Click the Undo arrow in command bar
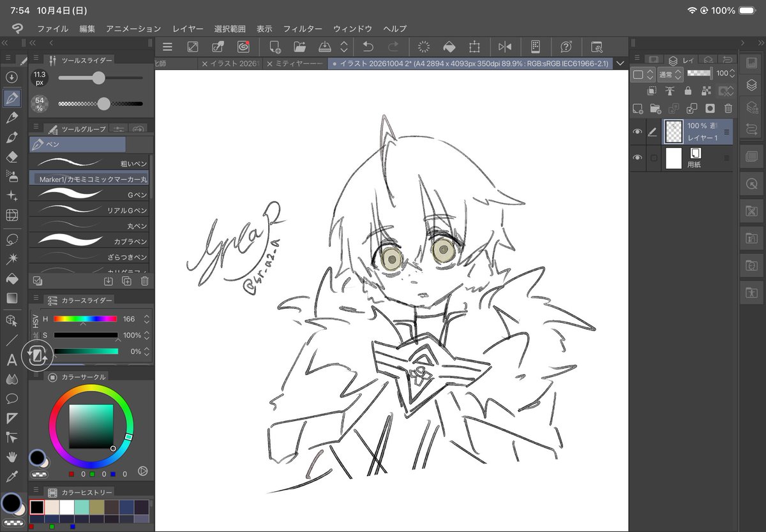 (368, 47)
